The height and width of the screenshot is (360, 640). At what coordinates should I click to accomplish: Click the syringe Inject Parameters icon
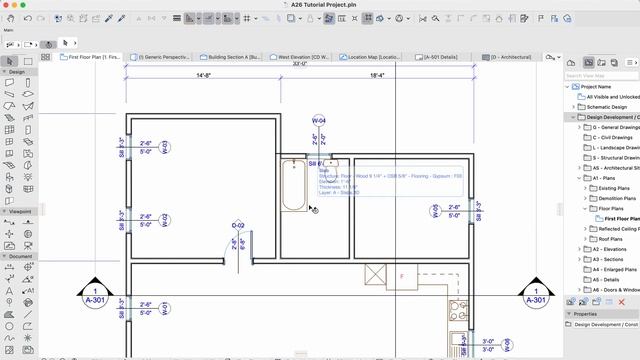pyautogui.click(x=121, y=18)
